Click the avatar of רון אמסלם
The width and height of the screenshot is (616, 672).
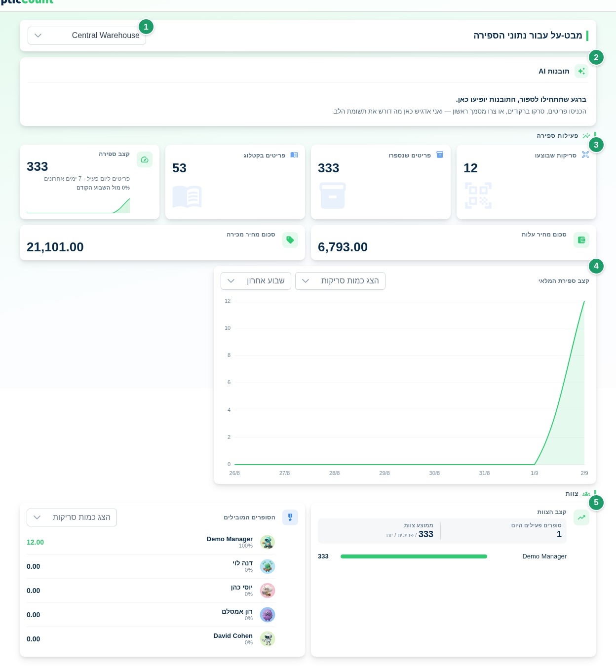click(x=268, y=615)
